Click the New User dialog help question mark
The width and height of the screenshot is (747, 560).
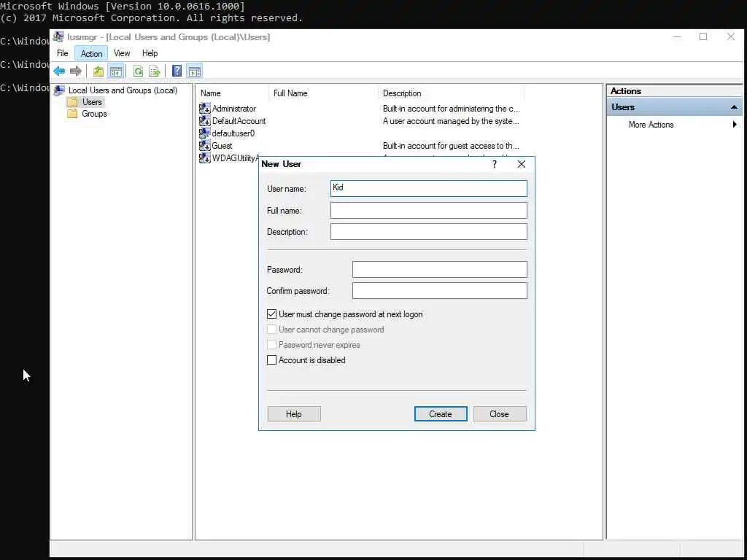point(495,164)
